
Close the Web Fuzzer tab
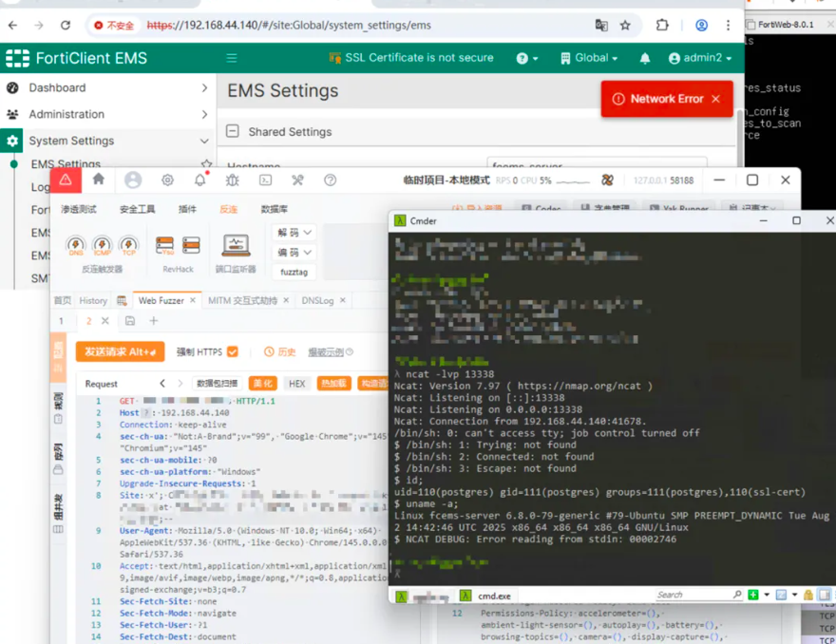click(x=193, y=301)
